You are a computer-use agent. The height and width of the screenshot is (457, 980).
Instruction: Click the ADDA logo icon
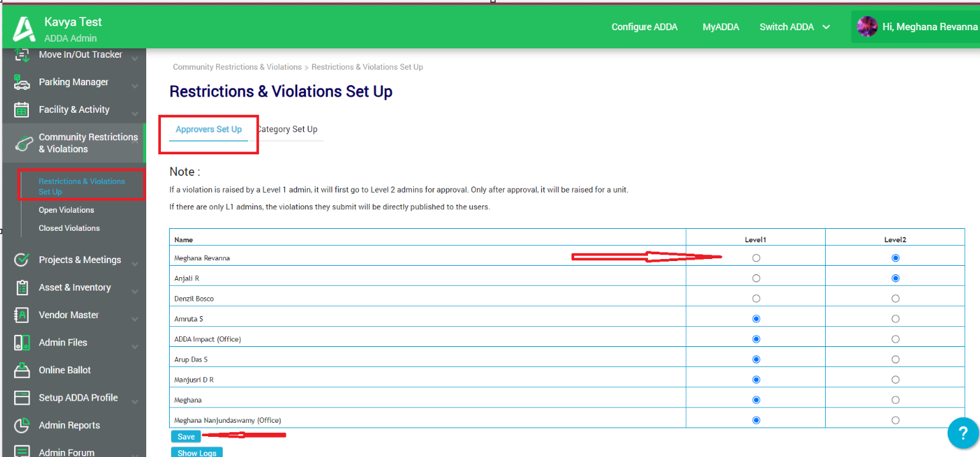[24, 29]
